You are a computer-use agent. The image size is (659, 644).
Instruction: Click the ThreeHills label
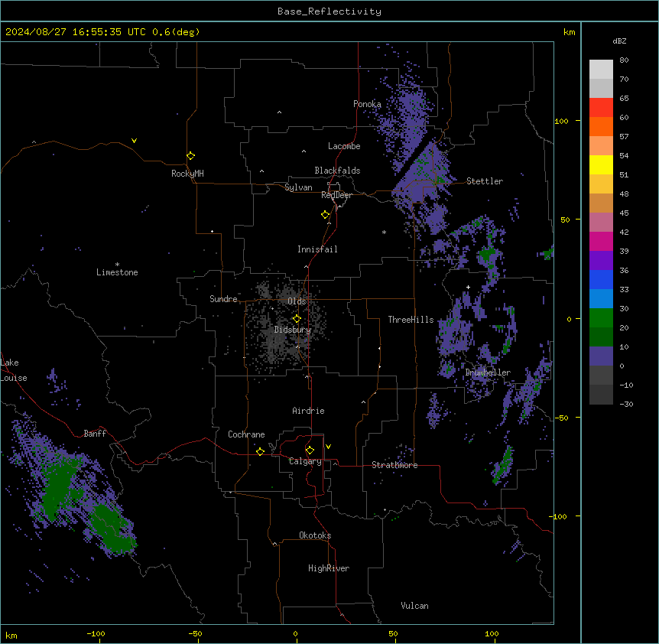point(411,320)
